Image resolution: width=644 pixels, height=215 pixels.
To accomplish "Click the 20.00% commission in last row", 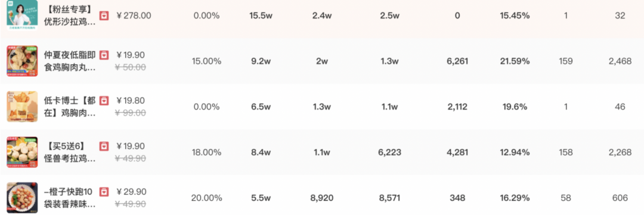I will (x=206, y=198).
